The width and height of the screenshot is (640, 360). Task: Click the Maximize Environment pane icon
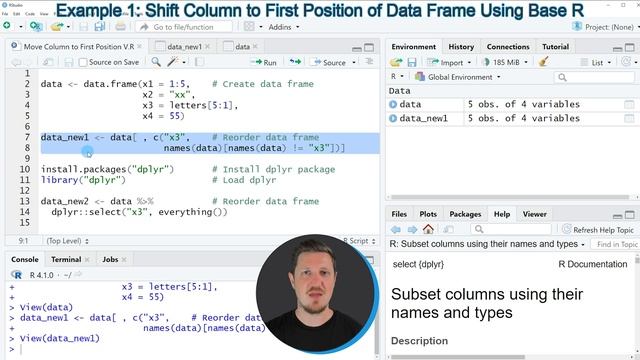[630, 48]
